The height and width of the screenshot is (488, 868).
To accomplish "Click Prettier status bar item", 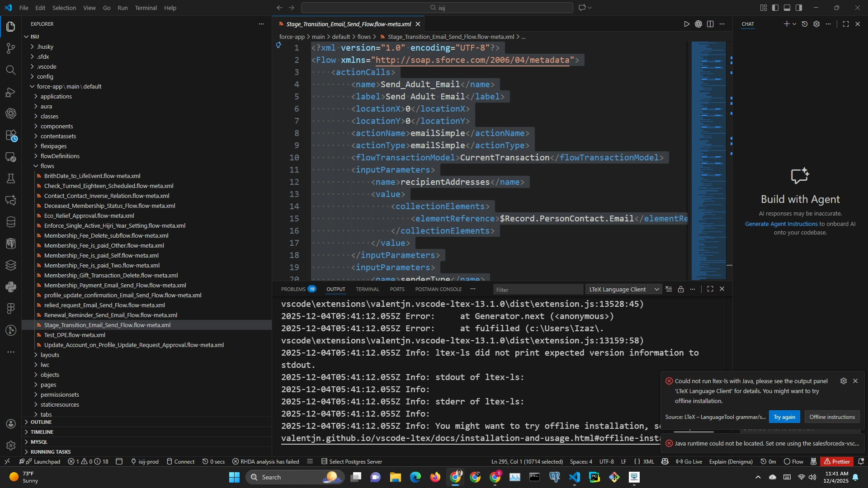I will click(x=837, y=461).
